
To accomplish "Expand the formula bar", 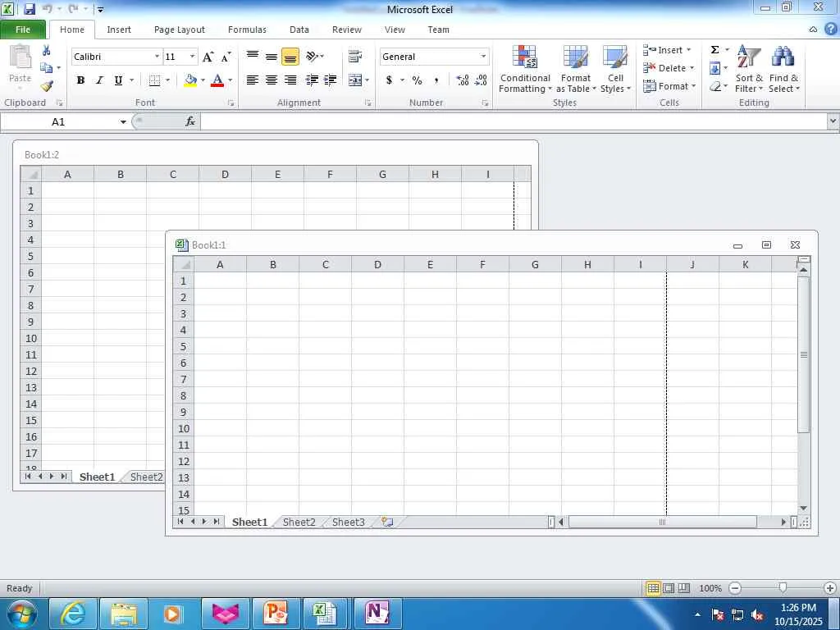I will tap(833, 121).
